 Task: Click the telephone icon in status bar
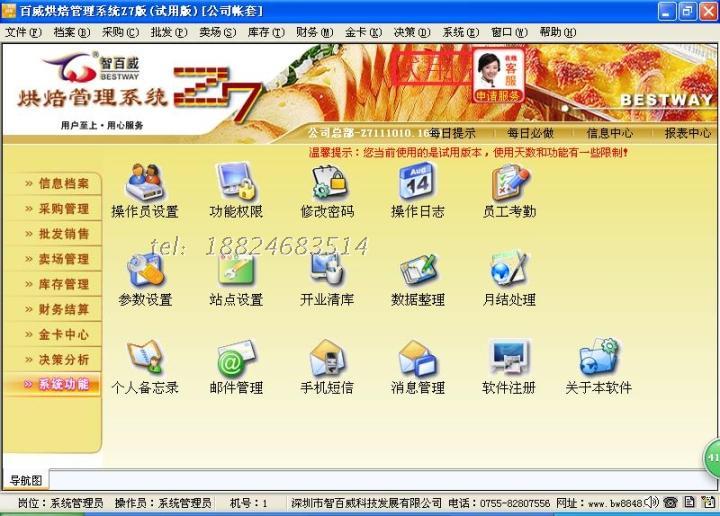[x=670, y=503]
